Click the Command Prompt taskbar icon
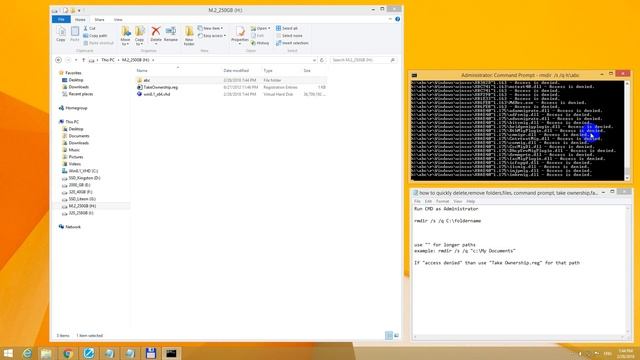 click(171, 353)
